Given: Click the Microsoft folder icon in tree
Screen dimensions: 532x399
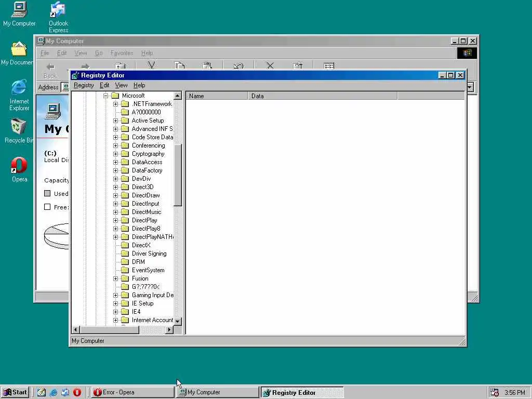Looking at the screenshot, I should 115,96.
